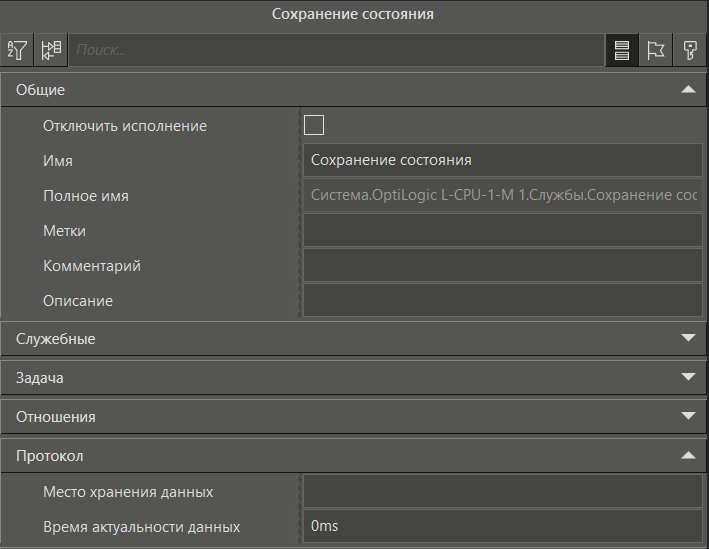
Task: Click the Место хранения данных label
Action: click(x=128, y=492)
